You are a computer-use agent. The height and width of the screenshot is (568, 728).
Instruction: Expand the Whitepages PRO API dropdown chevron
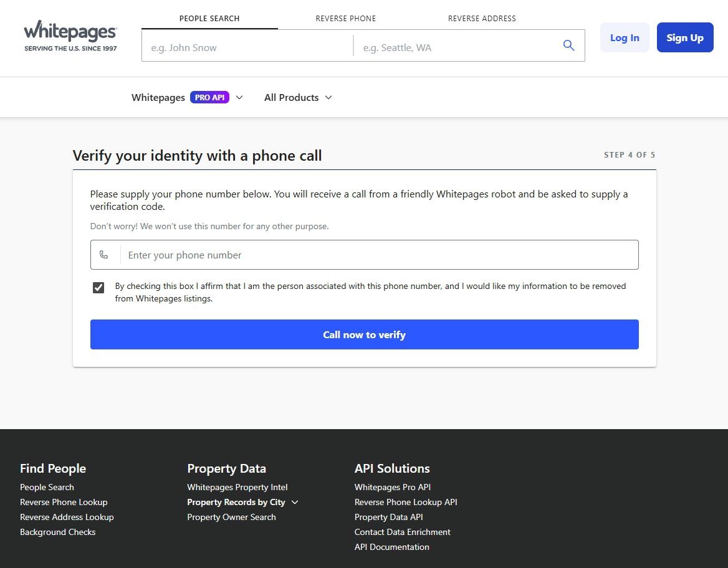click(239, 97)
